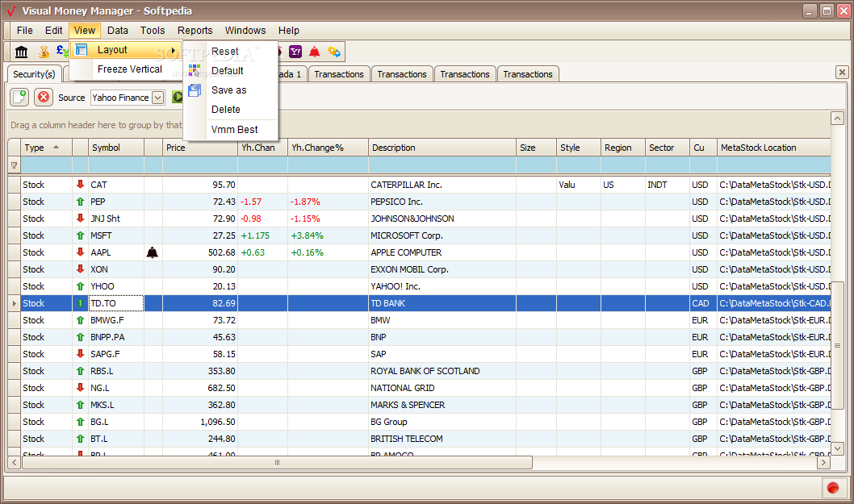This screenshot has height=504, width=854.
Task: Sort by the Yh.Change% column header
Action: click(328, 148)
